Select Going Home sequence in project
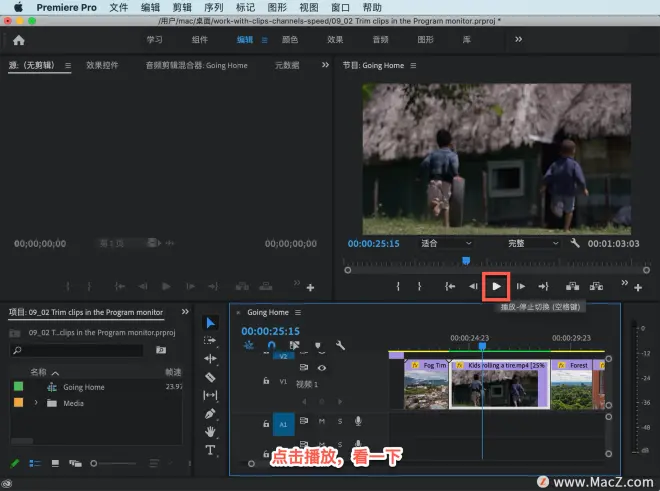Image resolution: width=660 pixels, height=491 pixels. tap(84, 387)
